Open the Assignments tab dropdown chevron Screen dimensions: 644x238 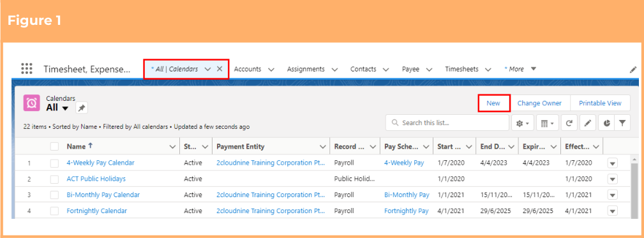pos(334,70)
